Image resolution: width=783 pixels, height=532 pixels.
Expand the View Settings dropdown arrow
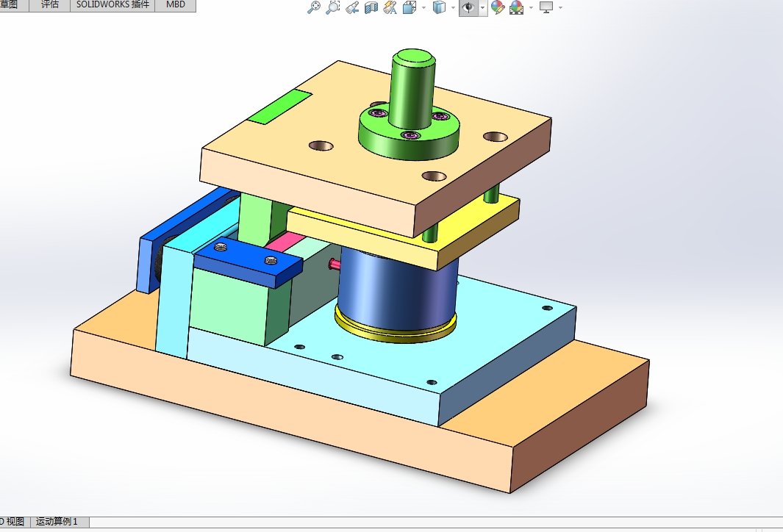[560, 7]
